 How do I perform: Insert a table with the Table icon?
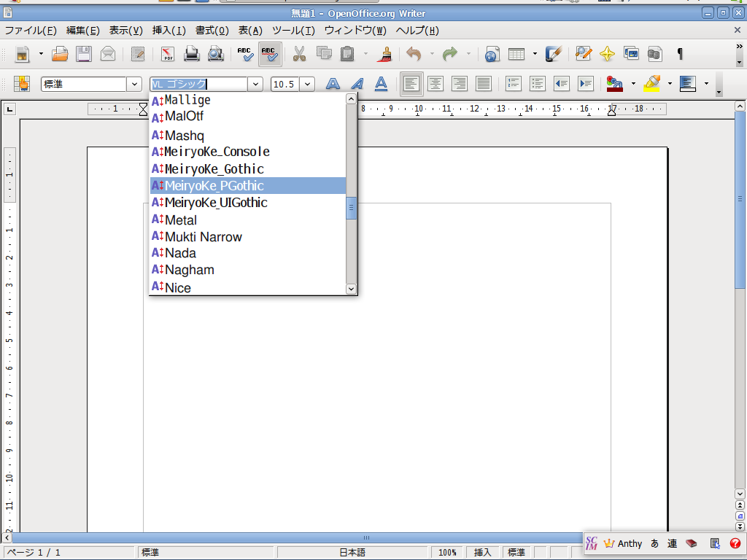point(516,54)
